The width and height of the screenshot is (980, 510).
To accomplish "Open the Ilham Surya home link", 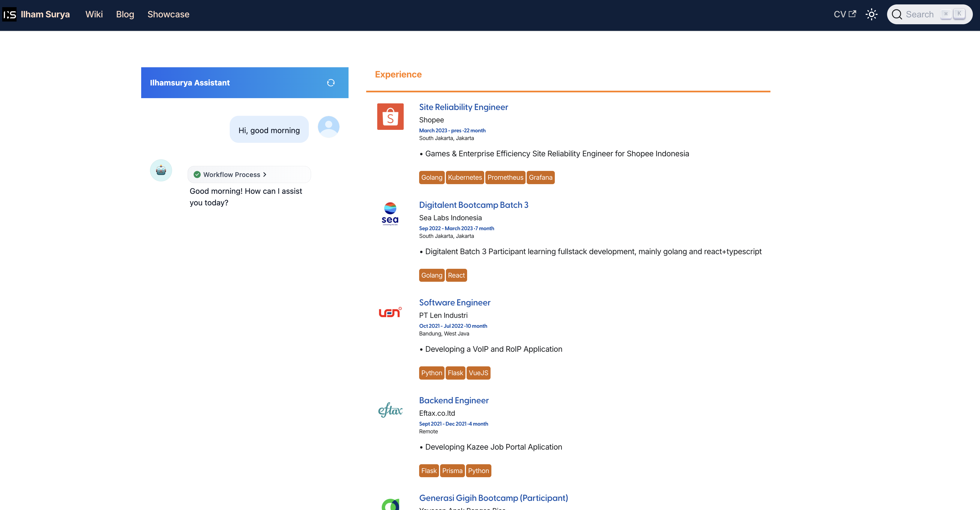I will tap(45, 14).
